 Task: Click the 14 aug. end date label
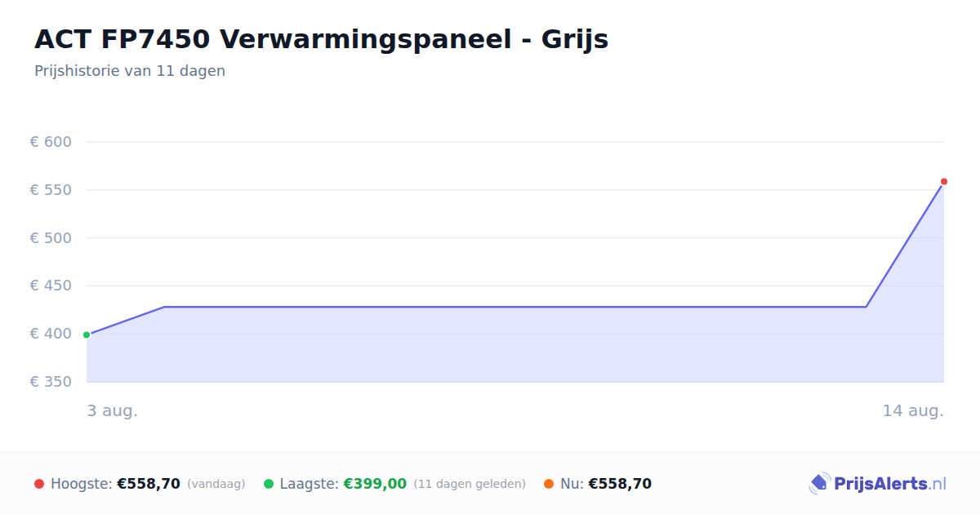(913, 410)
